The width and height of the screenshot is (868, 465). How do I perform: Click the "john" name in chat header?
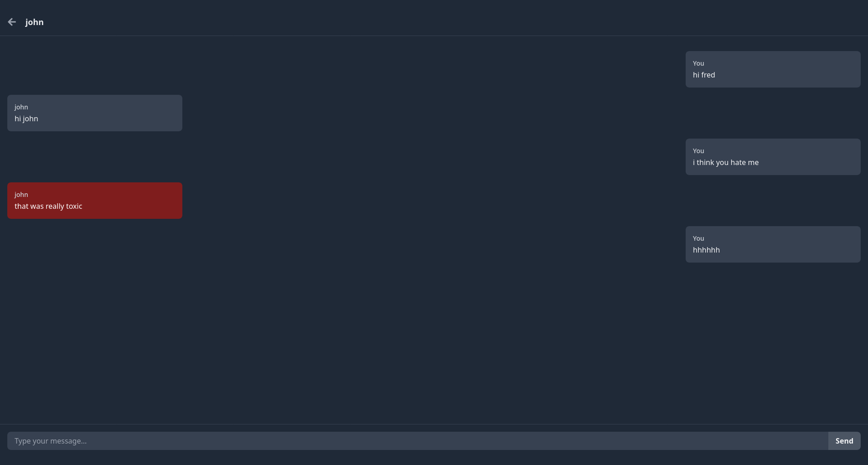[34, 22]
